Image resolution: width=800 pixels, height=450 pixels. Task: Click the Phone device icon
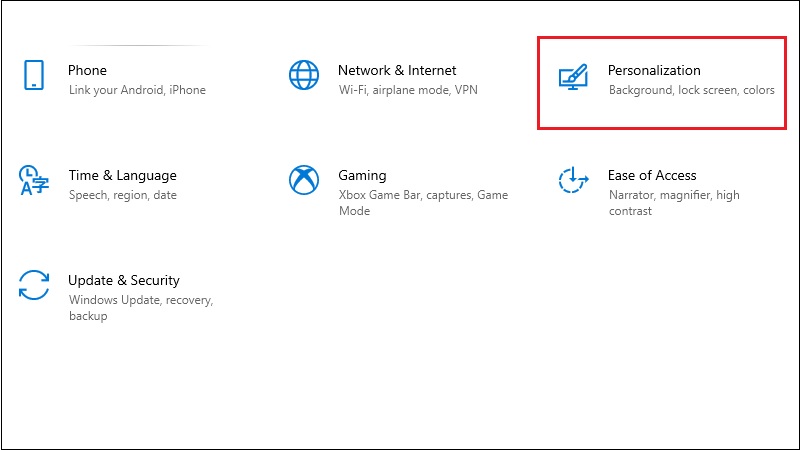[x=34, y=75]
